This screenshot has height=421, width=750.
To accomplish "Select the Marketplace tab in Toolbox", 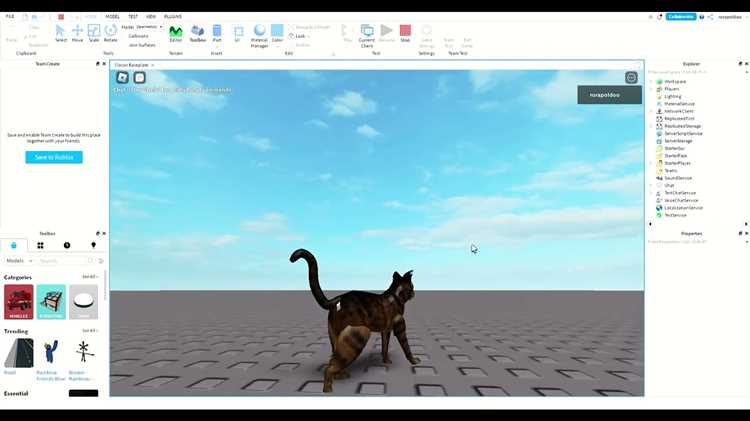I will [13, 245].
